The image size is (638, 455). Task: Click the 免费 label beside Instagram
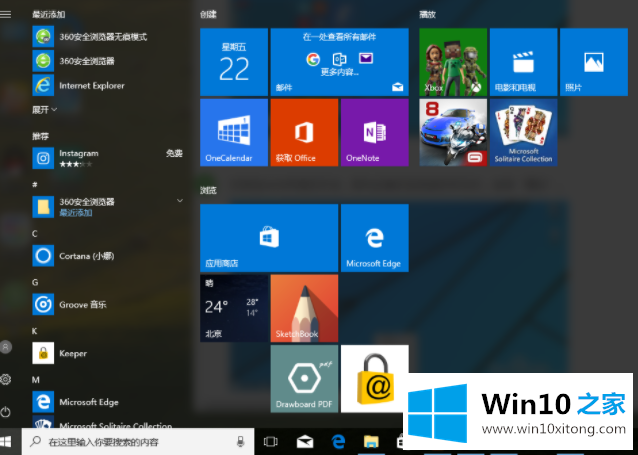tap(174, 153)
